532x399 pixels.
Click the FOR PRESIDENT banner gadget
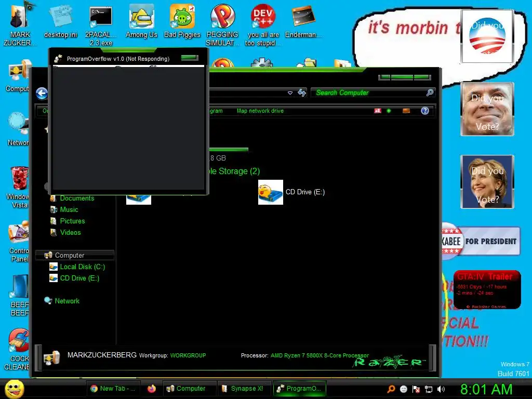point(481,241)
